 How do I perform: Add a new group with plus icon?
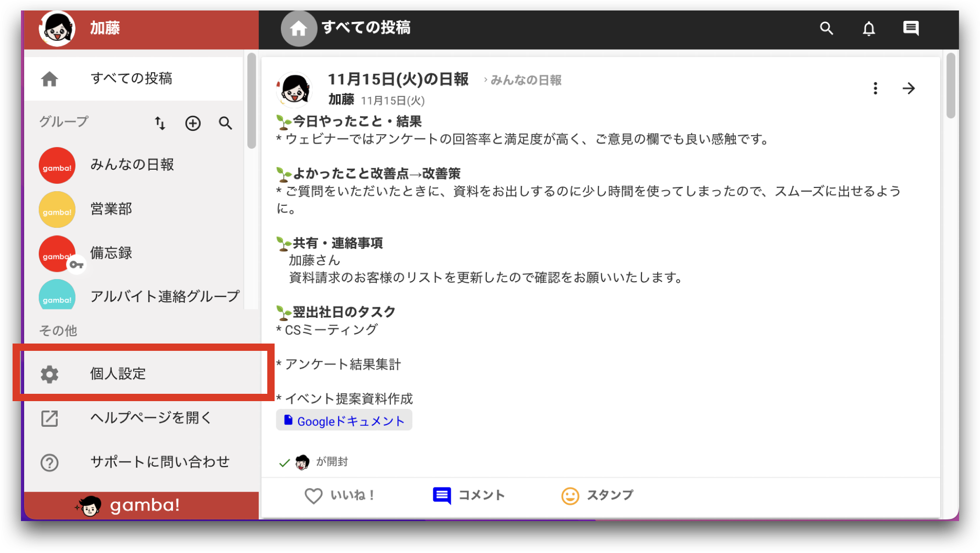pyautogui.click(x=193, y=123)
